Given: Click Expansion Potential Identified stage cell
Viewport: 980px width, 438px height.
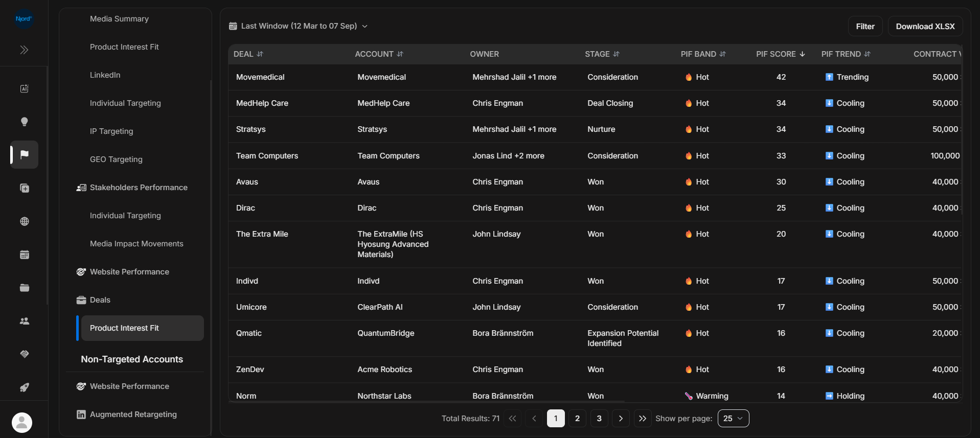Looking at the screenshot, I should pyautogui.click(x=623, y=338).
